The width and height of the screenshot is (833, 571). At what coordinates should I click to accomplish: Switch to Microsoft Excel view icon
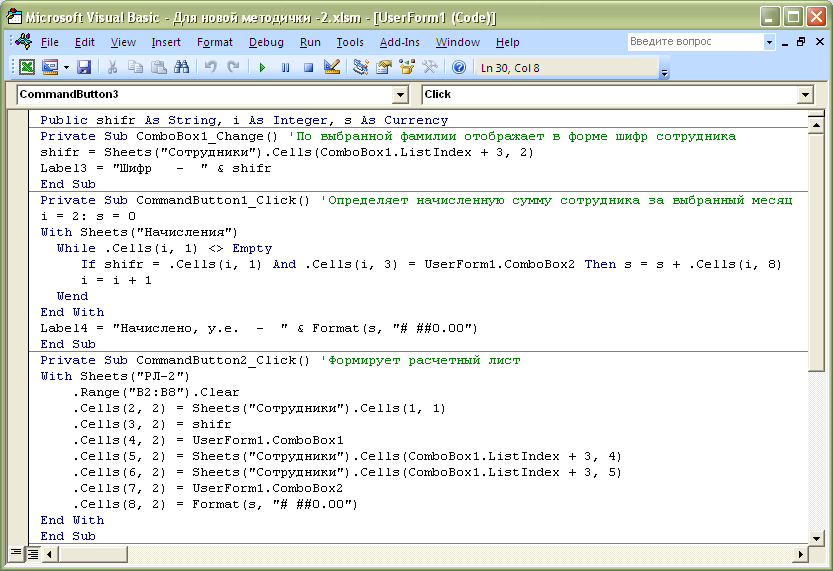[27, 67]
